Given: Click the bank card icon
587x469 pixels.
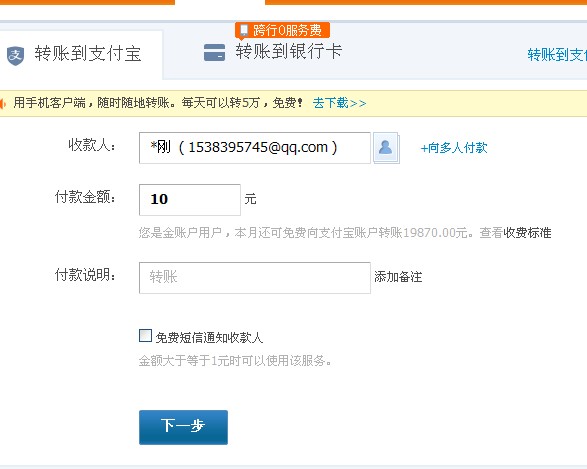Looking at the screenshot, I should click(215, 52).
